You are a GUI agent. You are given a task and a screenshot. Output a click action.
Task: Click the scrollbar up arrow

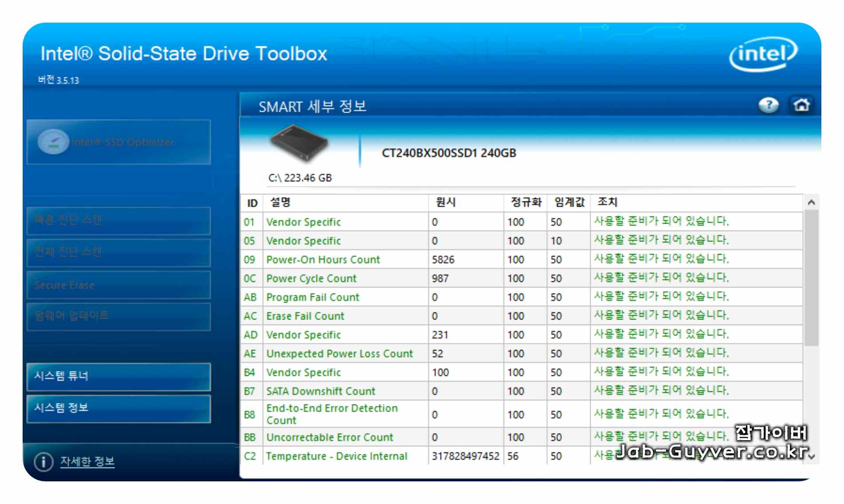[811, 202]
